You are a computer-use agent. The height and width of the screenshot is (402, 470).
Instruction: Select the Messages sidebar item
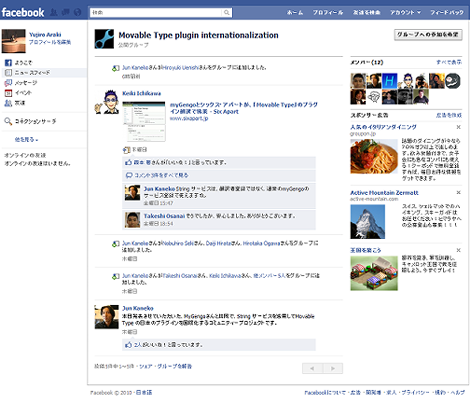(x=21, y=83)
